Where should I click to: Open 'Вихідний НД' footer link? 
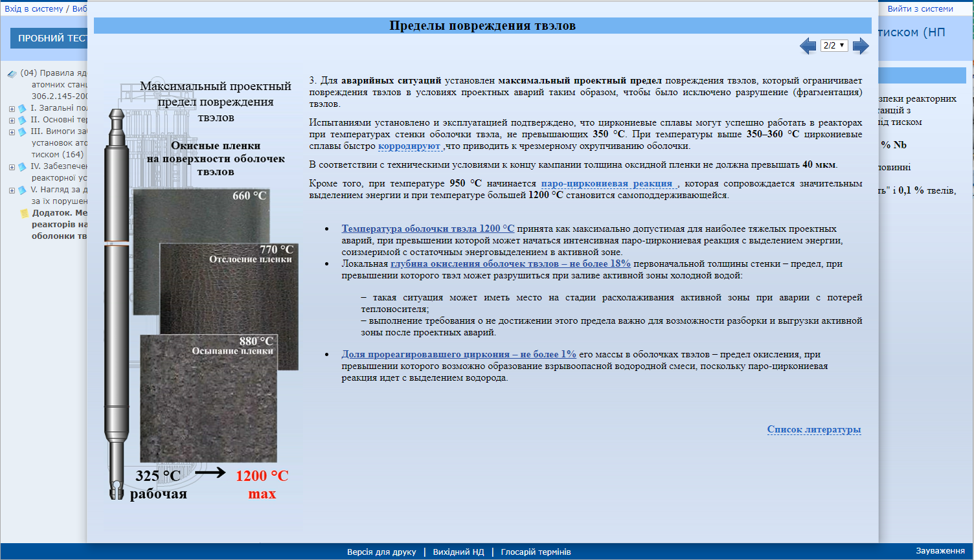click(459, 552)
